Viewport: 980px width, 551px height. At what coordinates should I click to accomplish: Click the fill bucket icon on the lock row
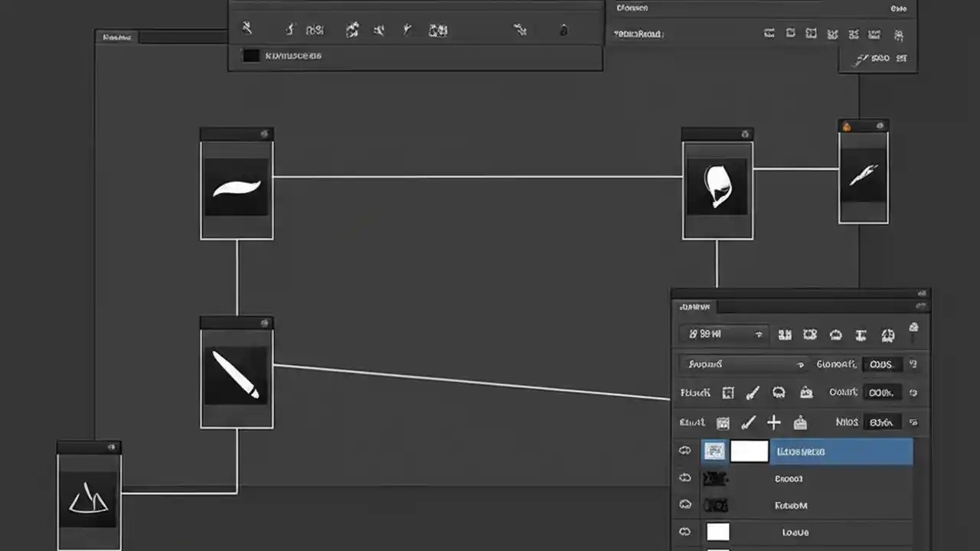[x=806, y=393]
